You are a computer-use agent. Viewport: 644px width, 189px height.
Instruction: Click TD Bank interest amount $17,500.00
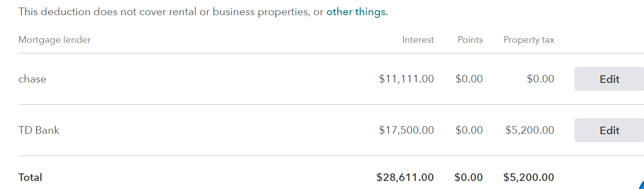point(406,130)
